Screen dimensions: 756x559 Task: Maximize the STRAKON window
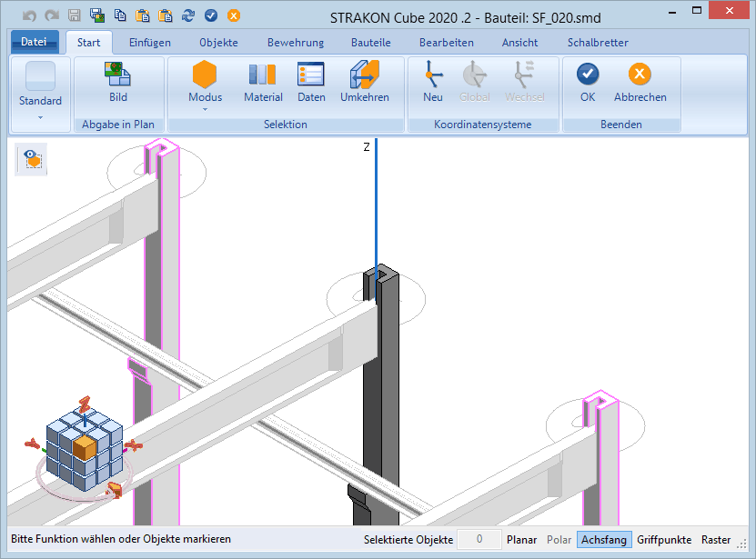click(697, 11)
